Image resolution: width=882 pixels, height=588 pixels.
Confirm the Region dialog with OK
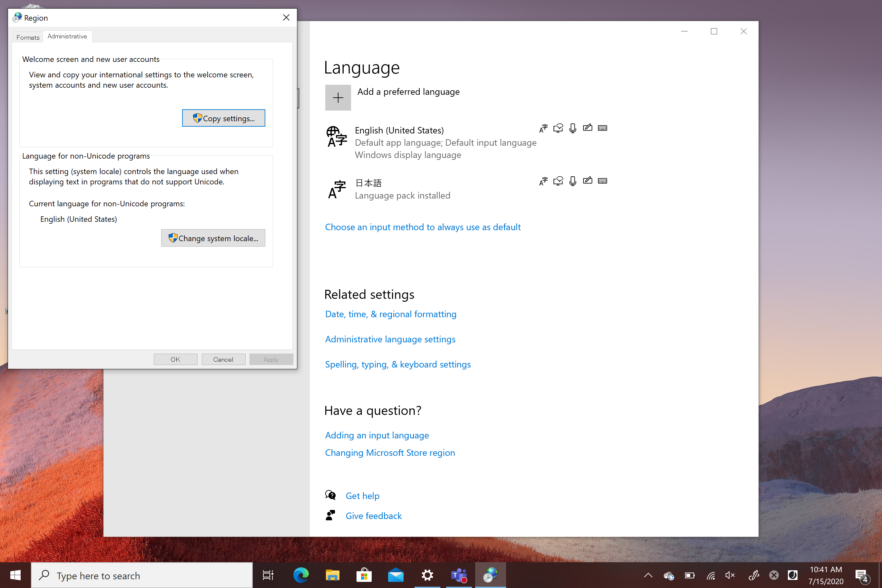175,359
